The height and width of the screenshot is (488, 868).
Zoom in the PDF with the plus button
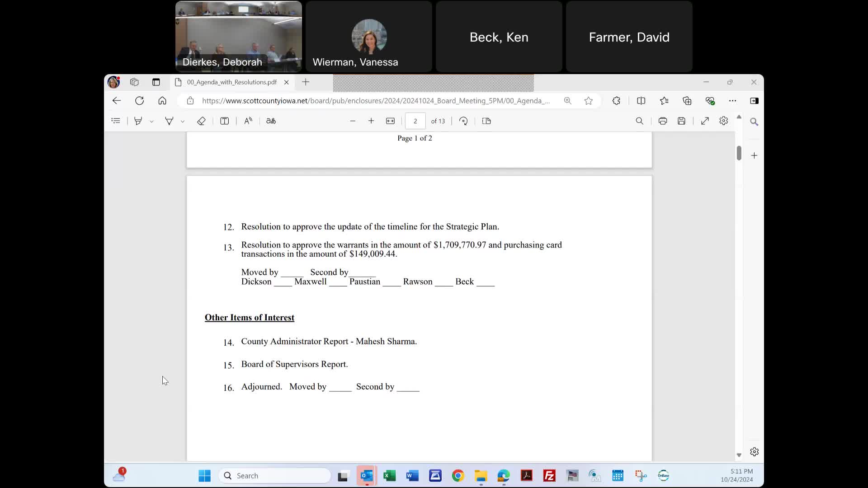[x=371, y=121]
